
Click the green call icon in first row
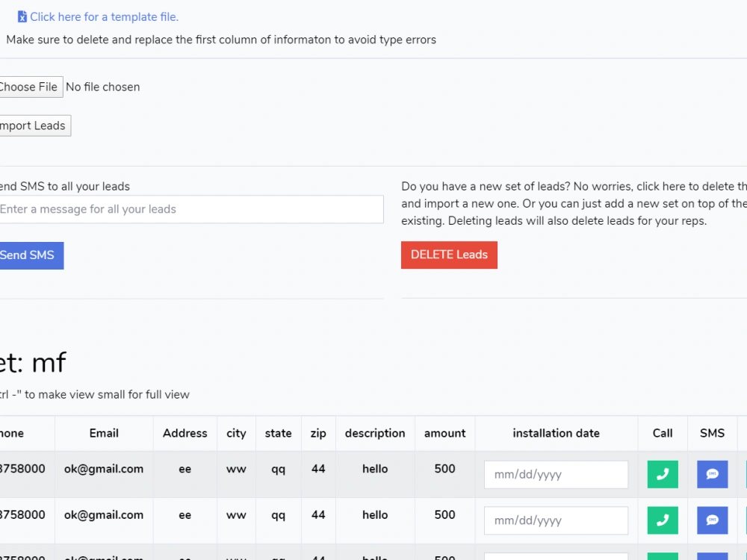[x=663, y=474]
